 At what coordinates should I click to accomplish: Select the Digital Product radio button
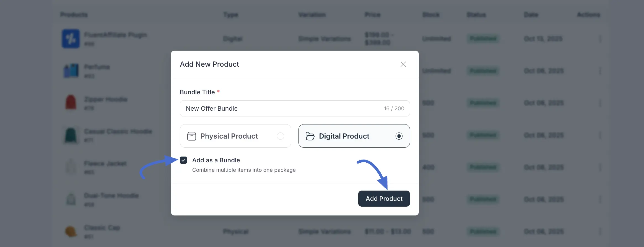[399, 136]
